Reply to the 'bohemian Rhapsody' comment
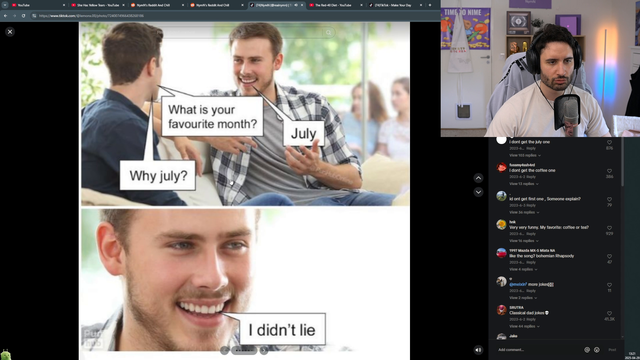This screenshot has height=360, width=640. [x=531, y=262]
